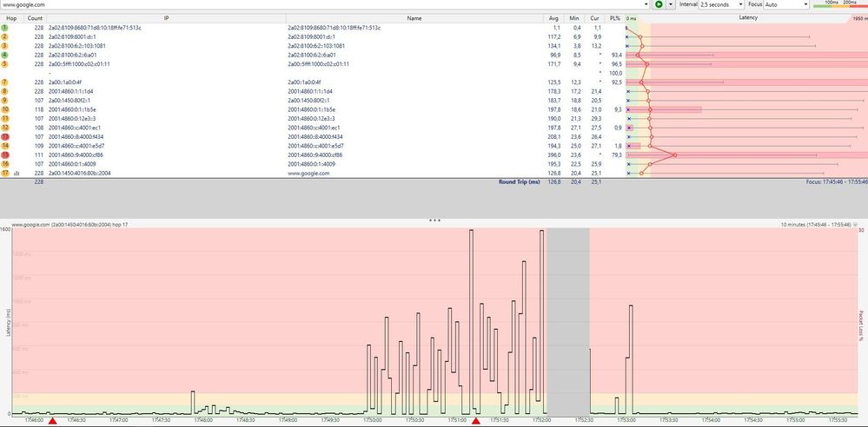Sort by the IP column header
The height and width of the screenshot is (427, 868).
point(166,18)
